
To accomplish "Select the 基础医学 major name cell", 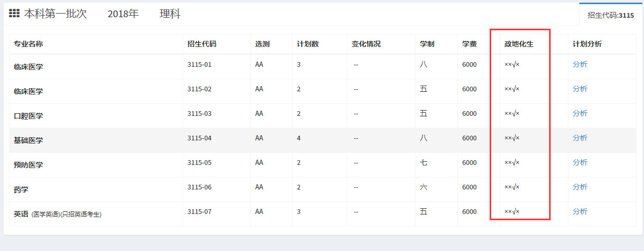I will pyautogui.click(x=28, y=140).
